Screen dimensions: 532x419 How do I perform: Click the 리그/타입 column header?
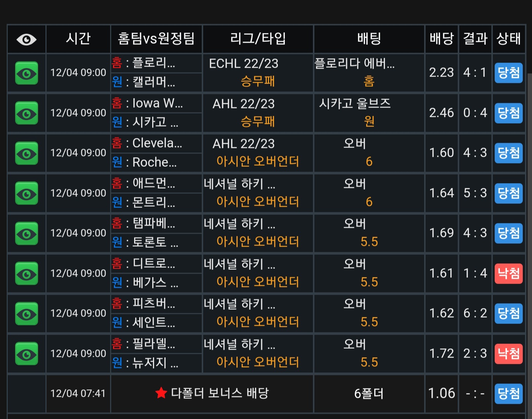click(258, 39)
